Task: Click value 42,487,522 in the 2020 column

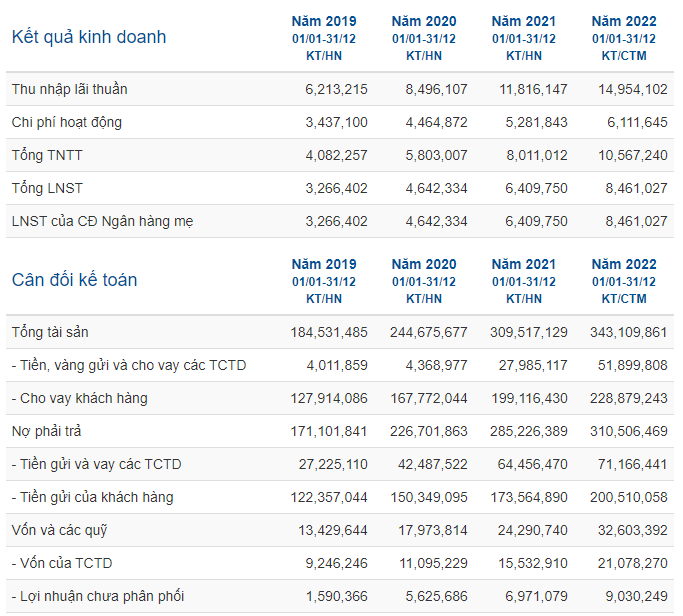Action: coord(433,464)
